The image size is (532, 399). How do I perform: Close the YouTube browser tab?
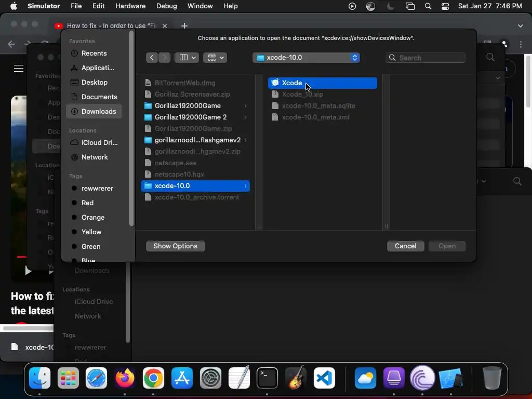(165, 26)
